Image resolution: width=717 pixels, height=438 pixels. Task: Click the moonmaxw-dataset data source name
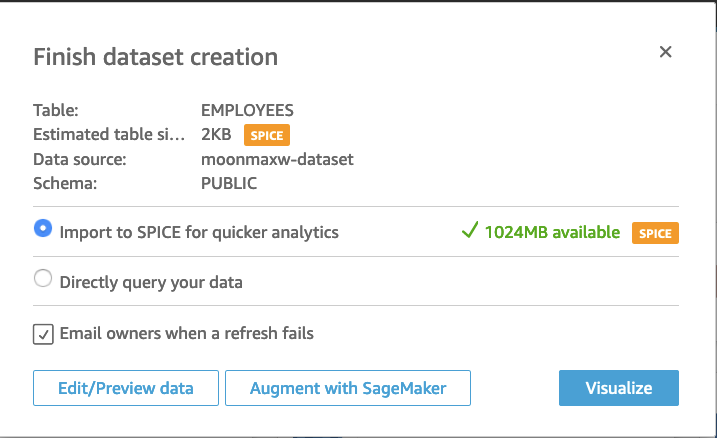pyautogui.click(x=277, y=159)
